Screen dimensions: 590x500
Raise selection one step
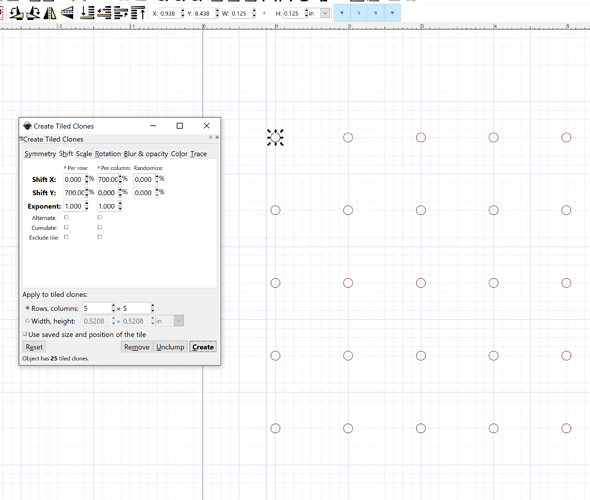coord(121,13)
